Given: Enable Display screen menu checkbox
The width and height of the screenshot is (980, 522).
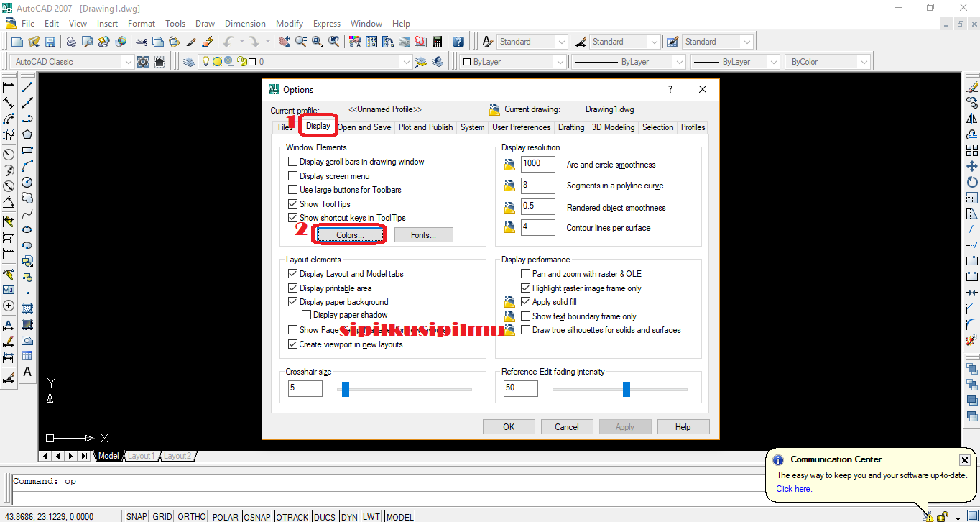Looking at the screenshot, I should point(292,175).
